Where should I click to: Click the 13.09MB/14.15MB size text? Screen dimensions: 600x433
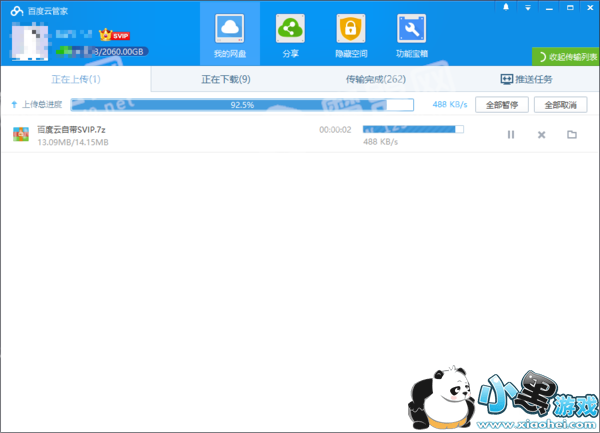(x=73, y=142)
